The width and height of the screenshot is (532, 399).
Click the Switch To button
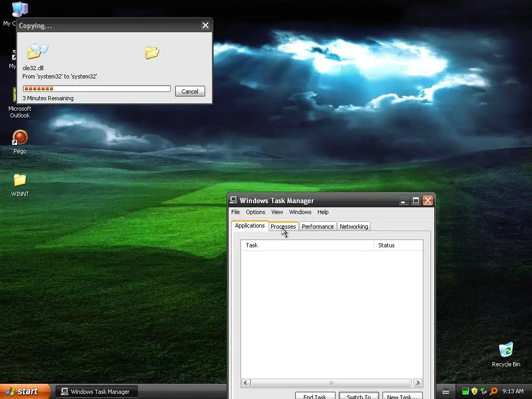pyautogui.click(x=359, y=396)
